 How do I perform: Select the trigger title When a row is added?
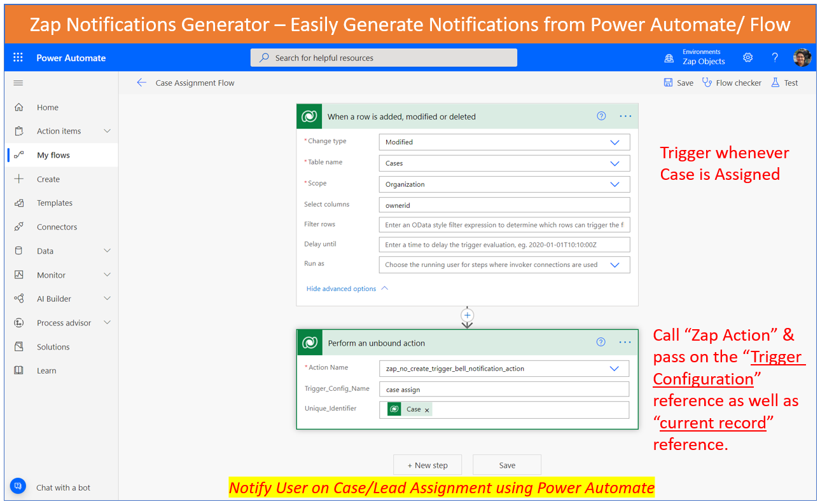point(401,116)
